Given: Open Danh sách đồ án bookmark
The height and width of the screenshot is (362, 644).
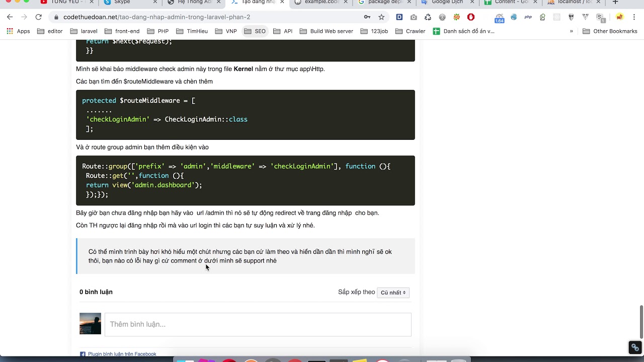Looking at the screenshot, I should [x=463, y=31].
